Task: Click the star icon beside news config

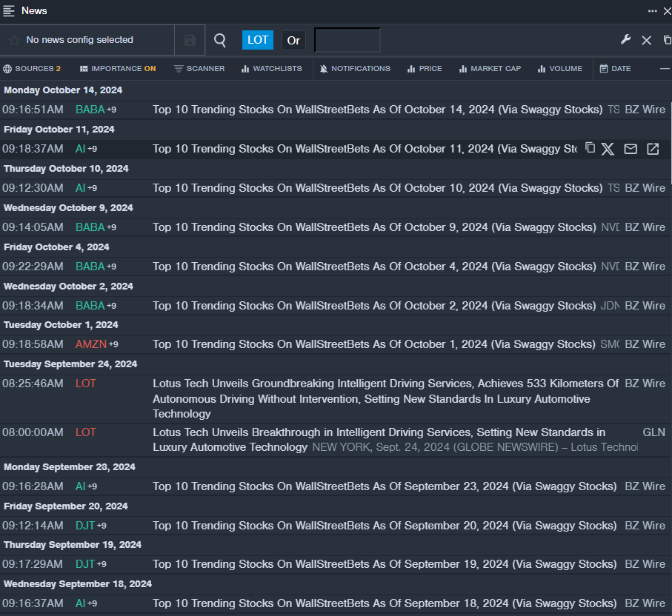Action: [14, 40]
